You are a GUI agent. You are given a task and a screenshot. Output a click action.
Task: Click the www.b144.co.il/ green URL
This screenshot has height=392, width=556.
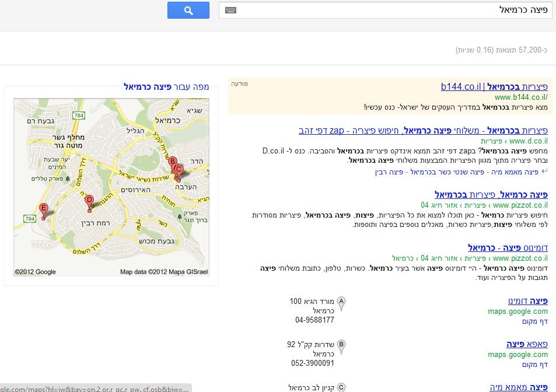point(521,97)
